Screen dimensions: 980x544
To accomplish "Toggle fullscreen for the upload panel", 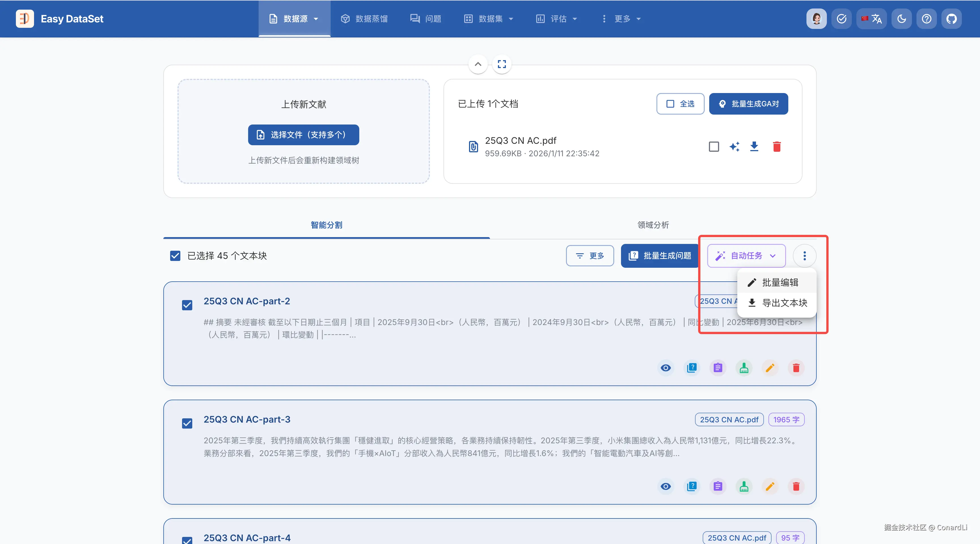I will click(x=502, y=64).
